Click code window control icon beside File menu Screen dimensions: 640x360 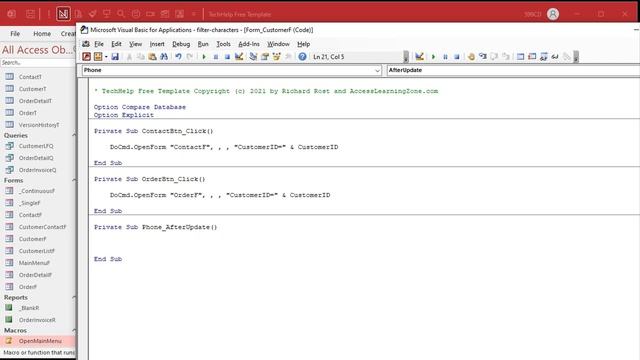click(x=86, y=44)
